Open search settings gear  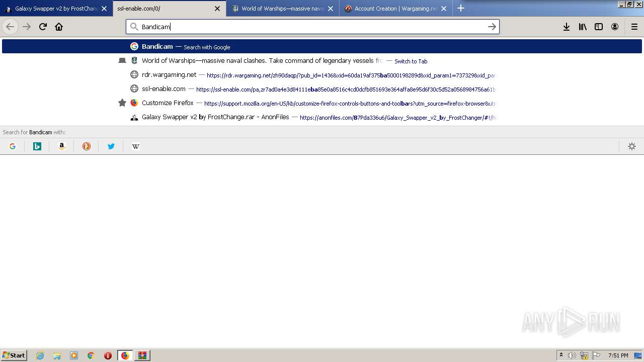[632, 146]
